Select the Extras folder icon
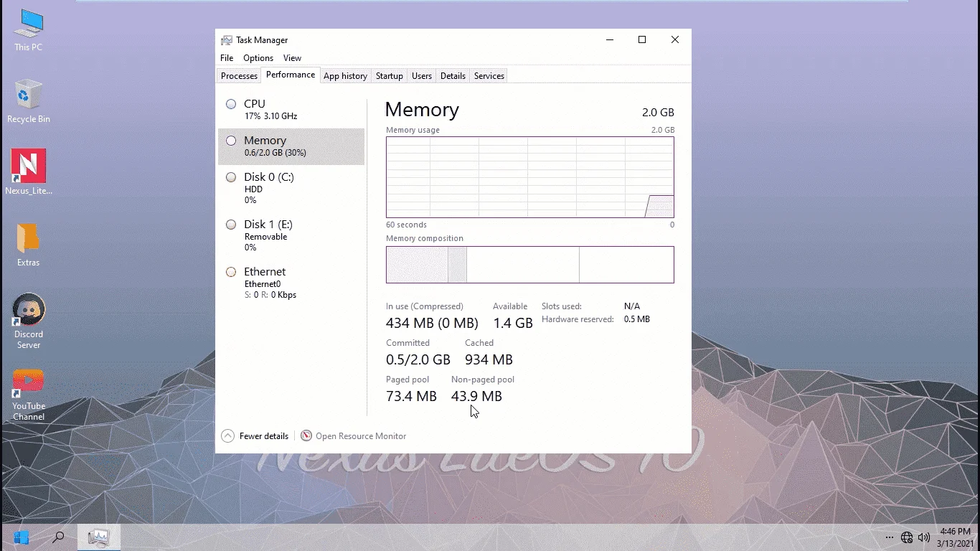Viewport: 980px width, 551px height. tap(29, 245)
